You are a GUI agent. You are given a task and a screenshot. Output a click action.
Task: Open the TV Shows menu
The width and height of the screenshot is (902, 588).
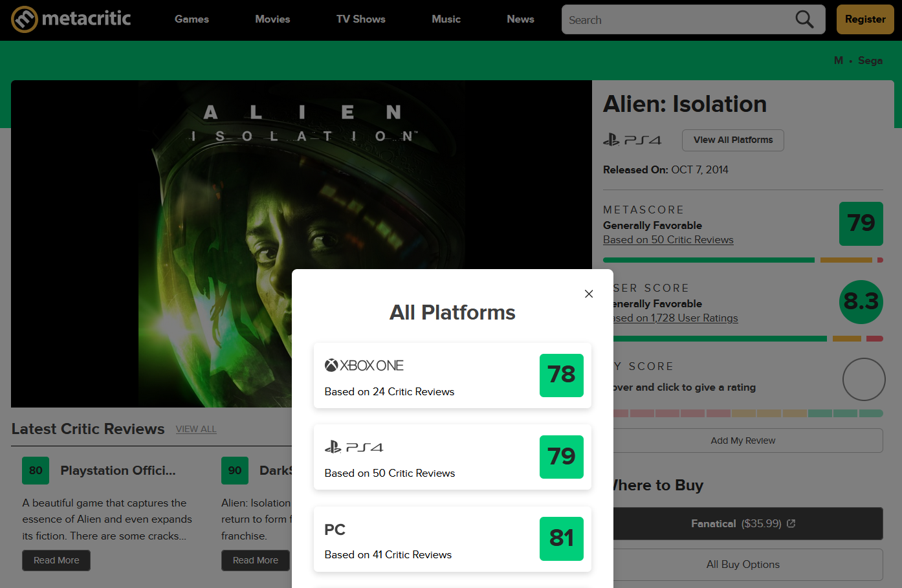pyautogui.click(x=361, y=19)
